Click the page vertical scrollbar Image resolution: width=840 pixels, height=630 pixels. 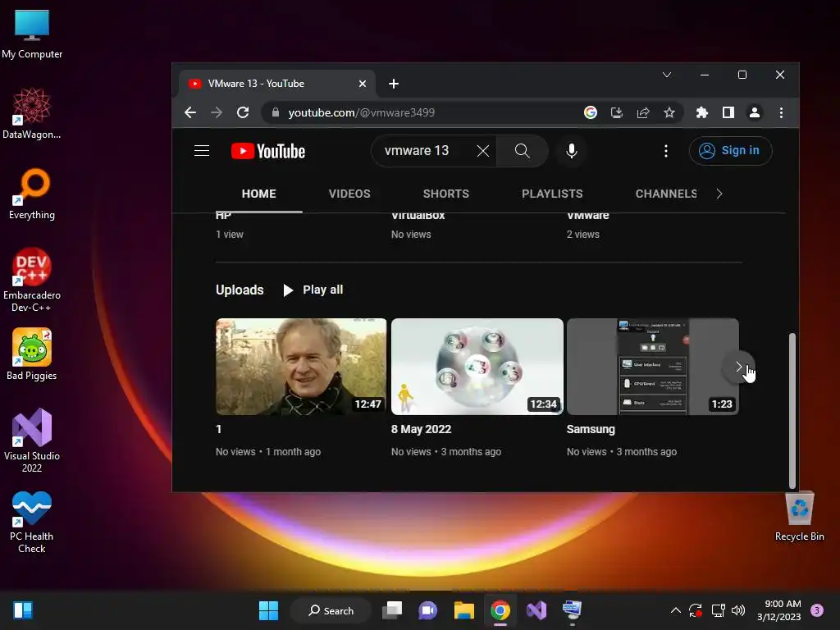click(x=792, y=410)
